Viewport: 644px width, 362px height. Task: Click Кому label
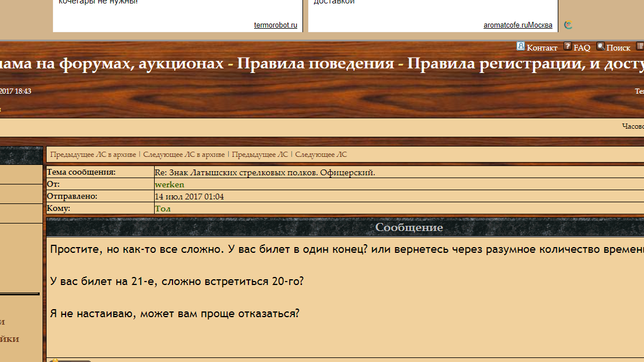coord(58,208)
